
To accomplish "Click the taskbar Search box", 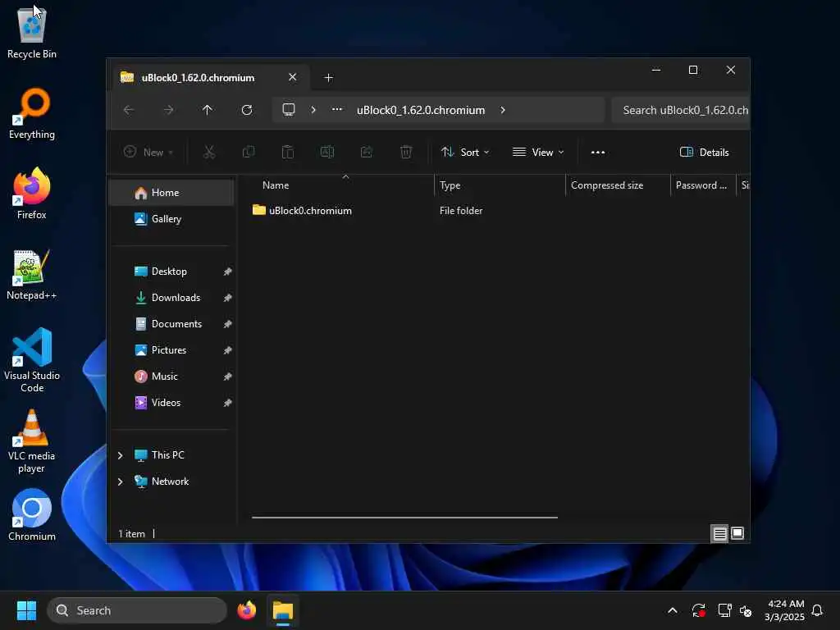I will [137, 610].
